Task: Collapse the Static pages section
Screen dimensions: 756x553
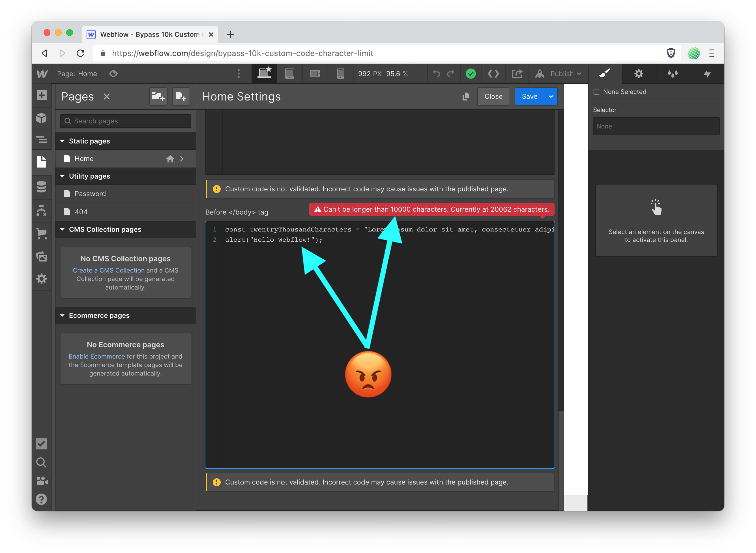Action: (x=126, y=141)
